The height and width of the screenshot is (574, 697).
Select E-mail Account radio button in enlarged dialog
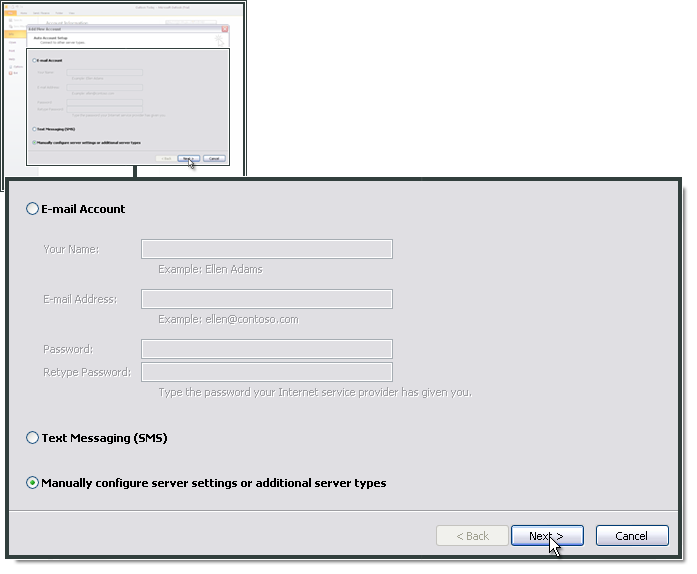[x=33, y=209]
